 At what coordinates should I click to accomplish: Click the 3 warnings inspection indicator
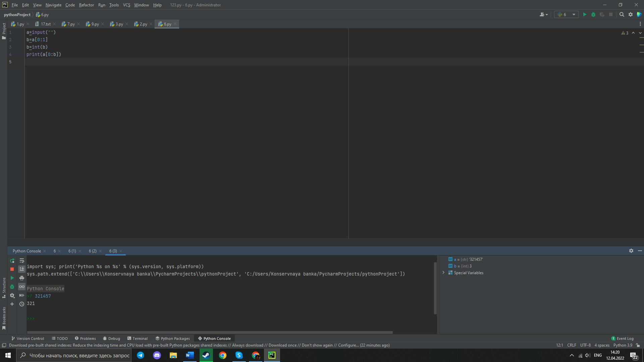625,33
